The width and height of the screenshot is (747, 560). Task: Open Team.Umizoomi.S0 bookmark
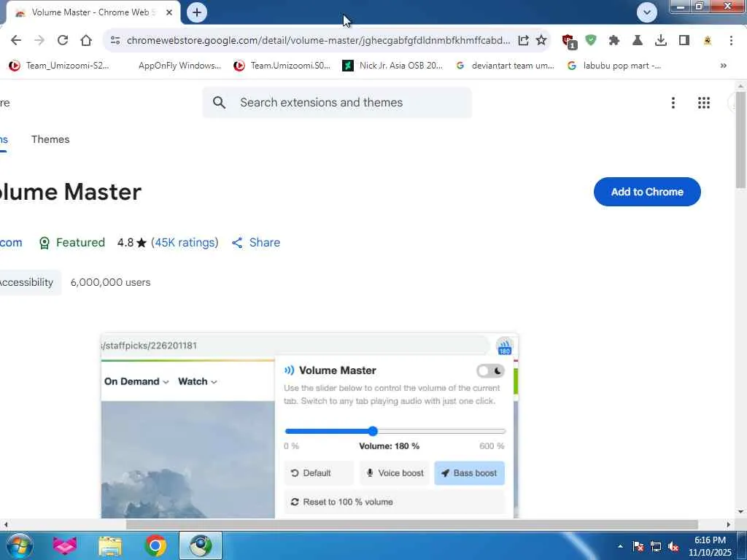(282, 66)
